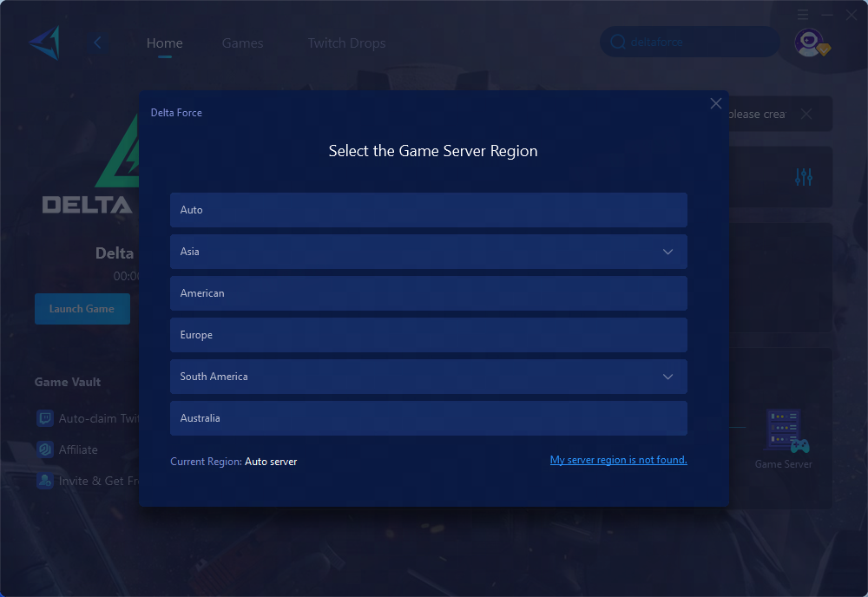This screenshot has width=868, height=597.
Task: Click the app logo icon
Action: 44,43
